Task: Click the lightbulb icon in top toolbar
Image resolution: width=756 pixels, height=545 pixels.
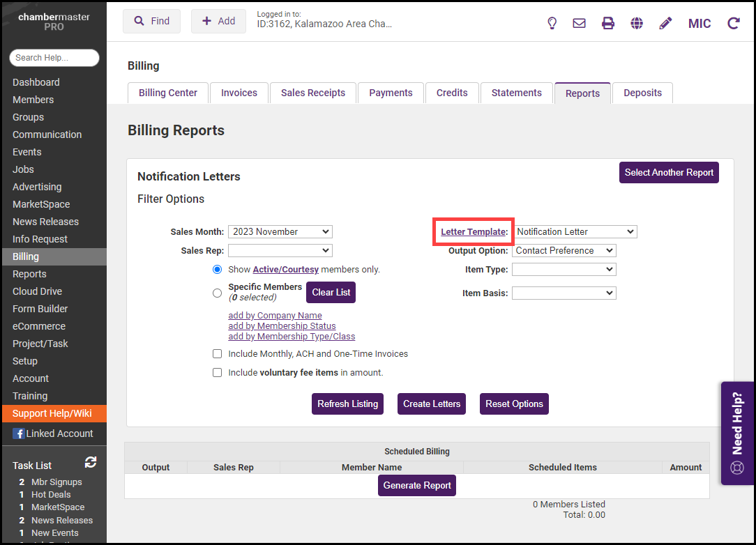Action: [x=552, y=23]
